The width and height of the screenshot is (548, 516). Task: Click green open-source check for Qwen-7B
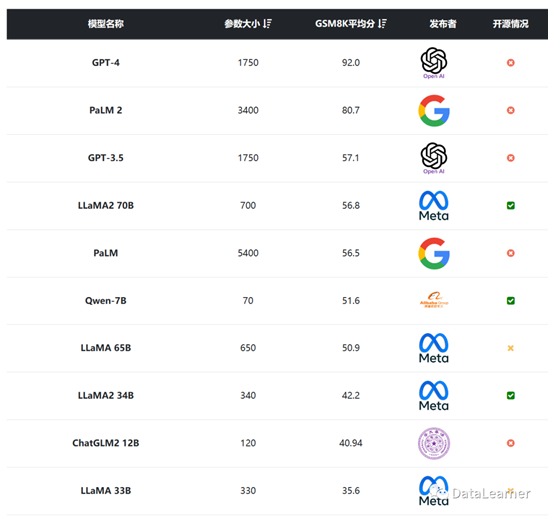tap(511, 301)
